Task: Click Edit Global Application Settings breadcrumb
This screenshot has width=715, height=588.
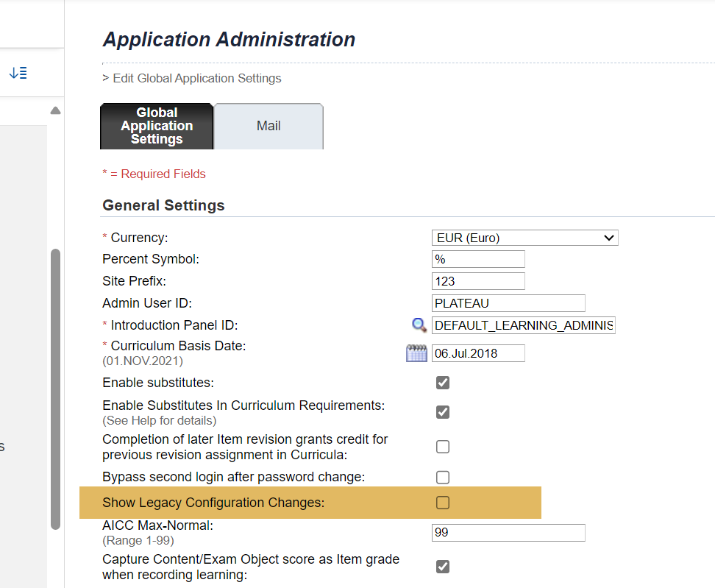Action: (197, 79)
